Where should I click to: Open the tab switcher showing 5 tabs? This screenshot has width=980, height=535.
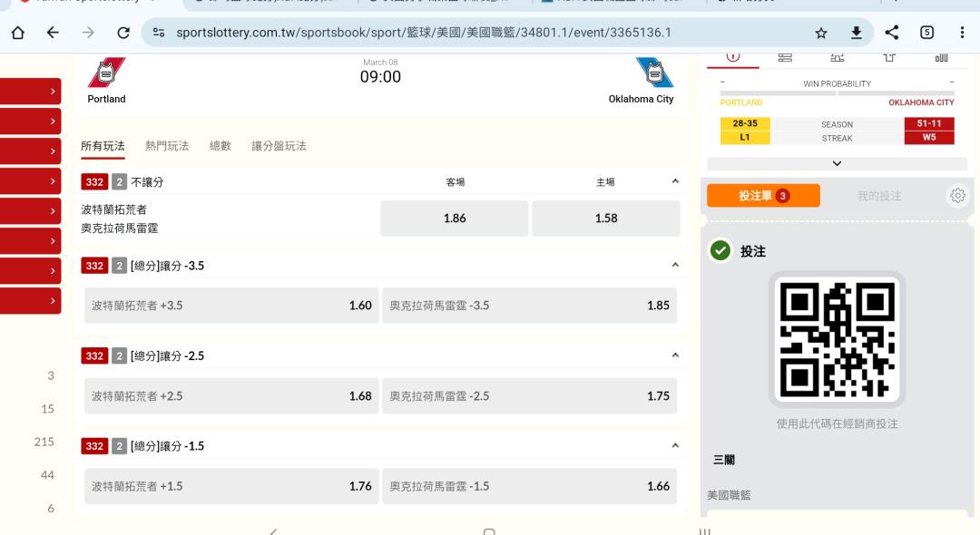pyautogui.click(x=926, y=33)
